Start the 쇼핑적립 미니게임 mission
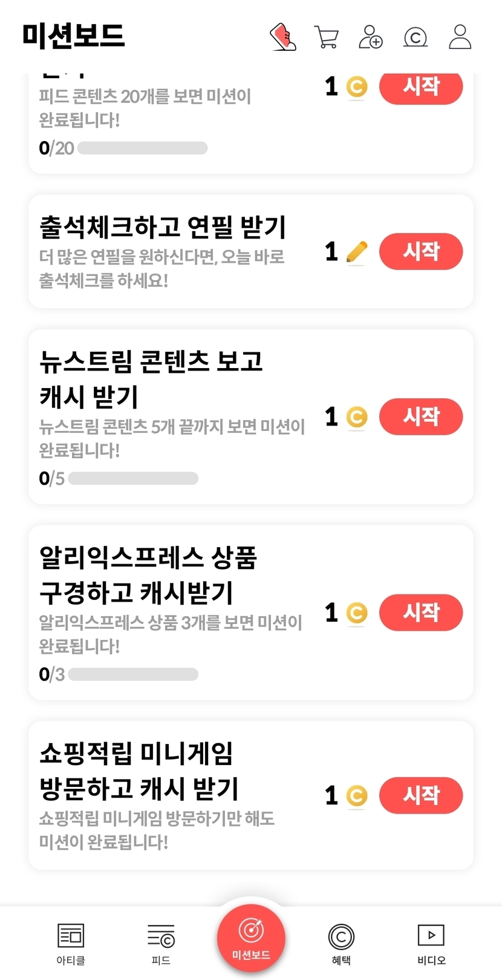This screenshot has width=502, height=980. [421, 795]
